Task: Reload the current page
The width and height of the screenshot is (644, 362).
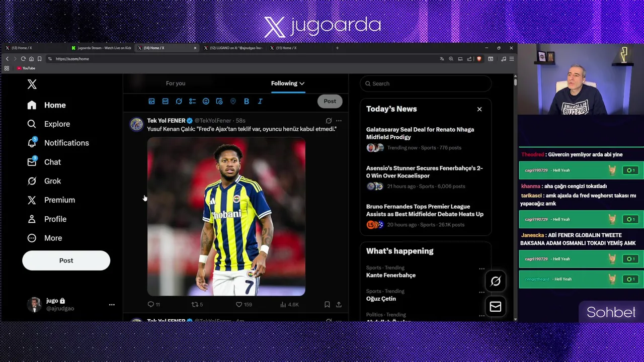Action: coord(23,59)
